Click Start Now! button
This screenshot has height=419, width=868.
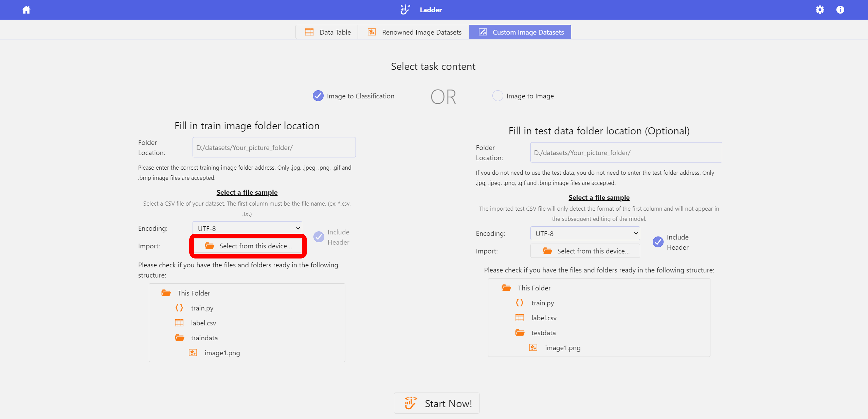coord(437,403)
